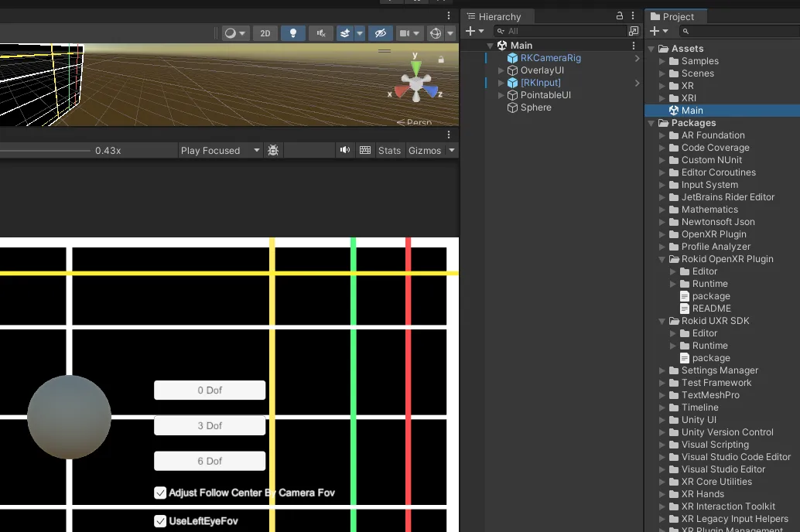Open the Stats overlay in Game view
Viewport: 800px width, 532px height.
[x=389, y=150]
